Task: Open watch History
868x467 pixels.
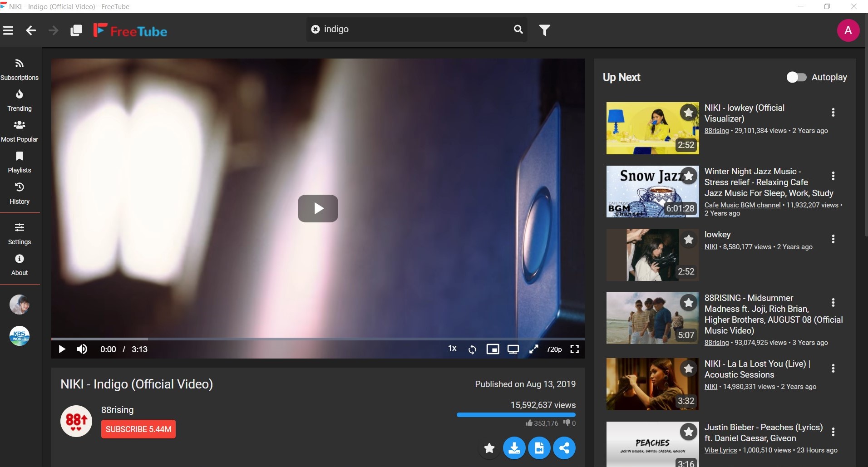Action: (x=19, y=193)
